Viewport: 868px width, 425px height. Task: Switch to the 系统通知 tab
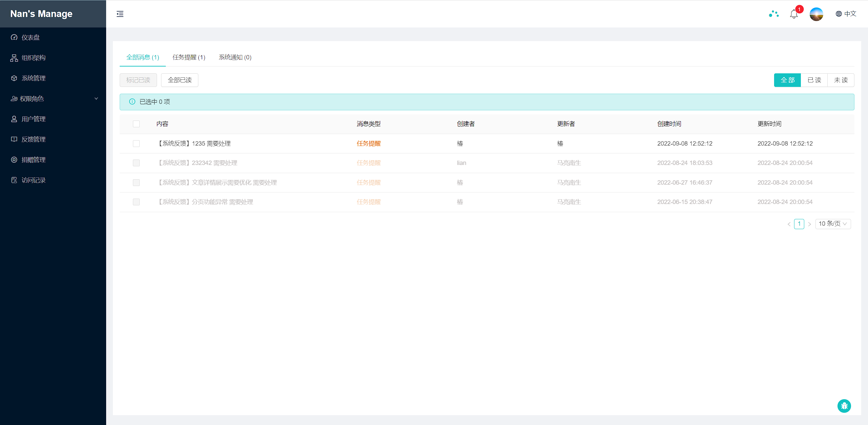(235, 57)
